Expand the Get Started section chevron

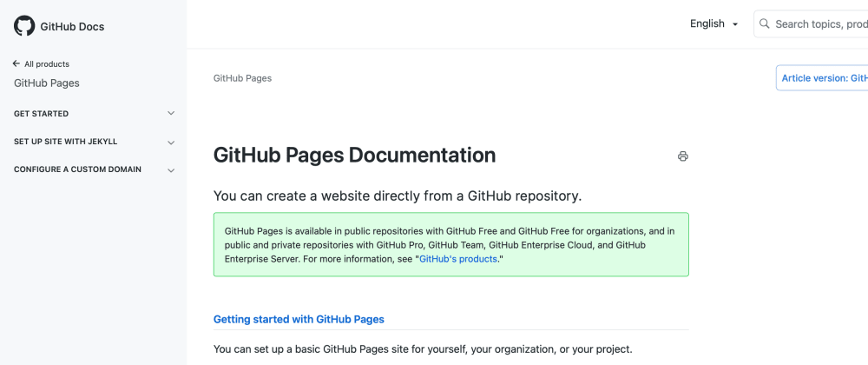[171, 114]
